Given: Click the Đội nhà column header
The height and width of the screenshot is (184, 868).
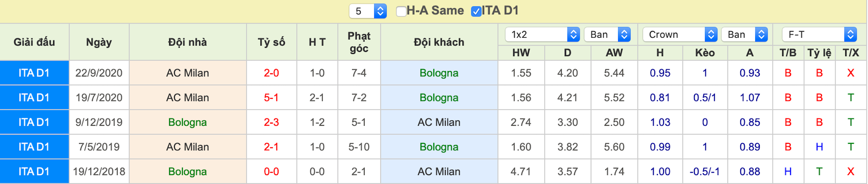Looking at the screenshot, I should (188, 42).
